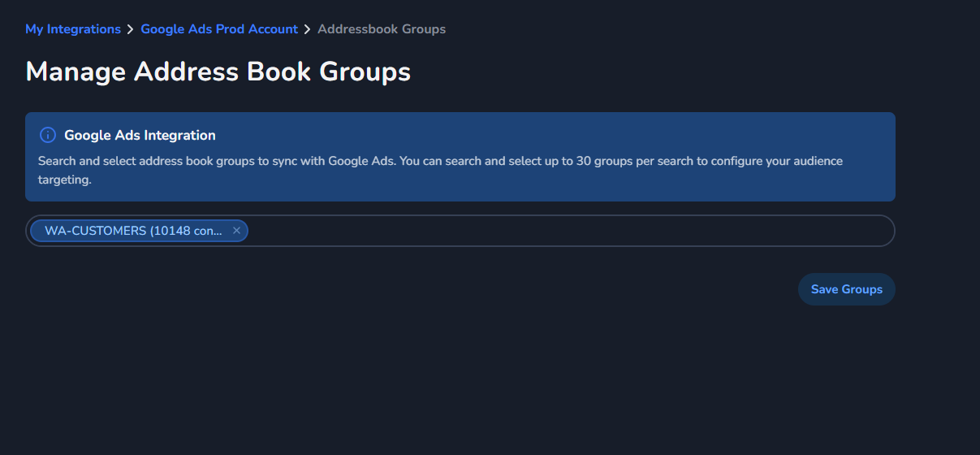Open the My Integrations breadcrumb link
980x455 pixels.
pyautogui.click(x=73, y=29)
